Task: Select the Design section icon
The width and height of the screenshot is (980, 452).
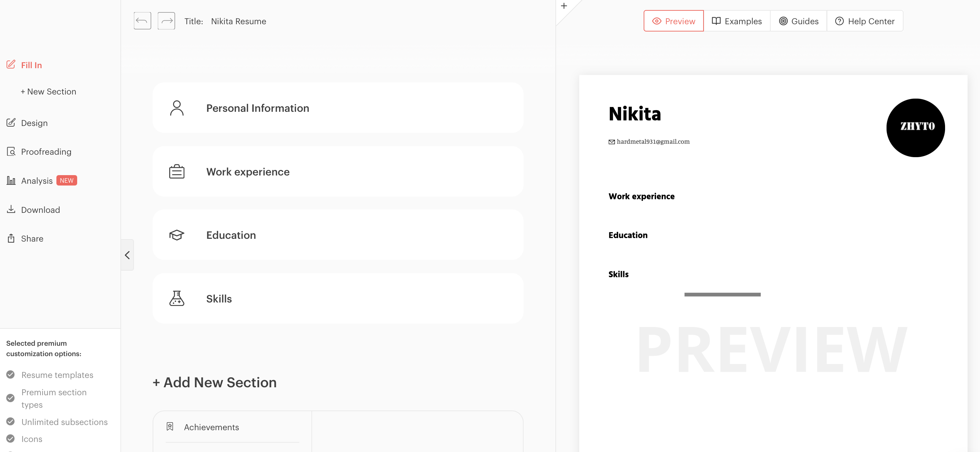Action: coord(11,123)
